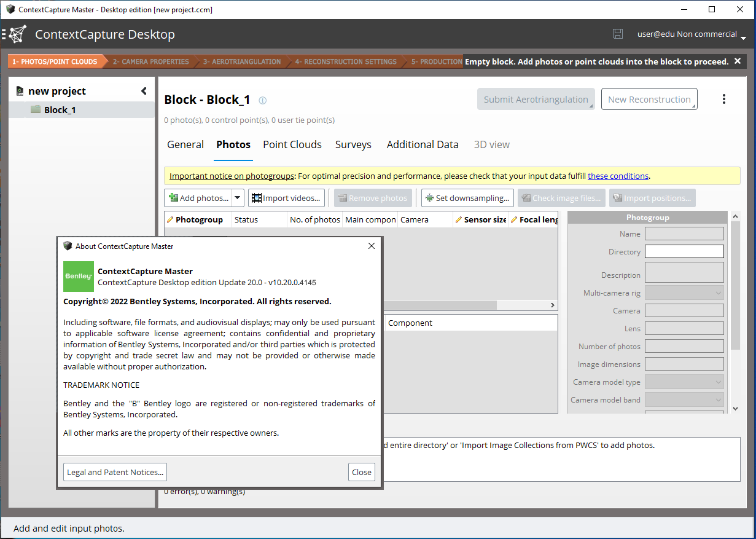Click the 'TRADEMARK NOTICE' heading text
The image size is (756, 539).
[101, 385]
